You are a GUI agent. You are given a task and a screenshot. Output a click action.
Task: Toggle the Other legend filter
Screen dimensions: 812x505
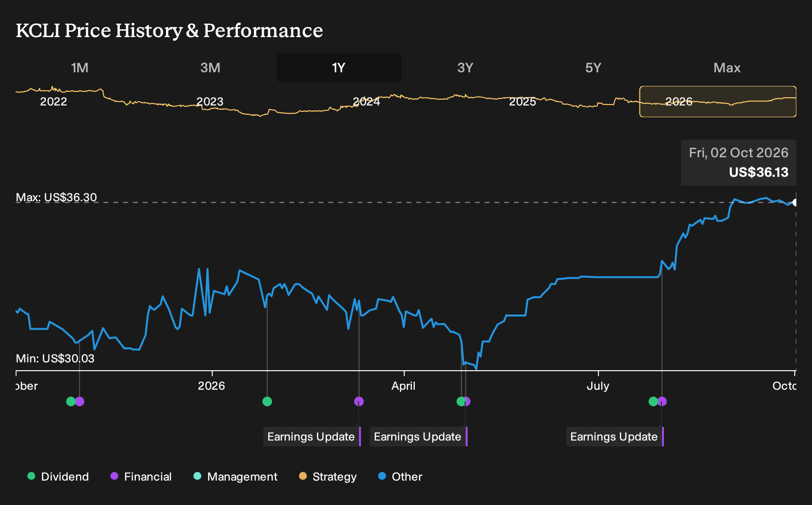pos(400,477)
